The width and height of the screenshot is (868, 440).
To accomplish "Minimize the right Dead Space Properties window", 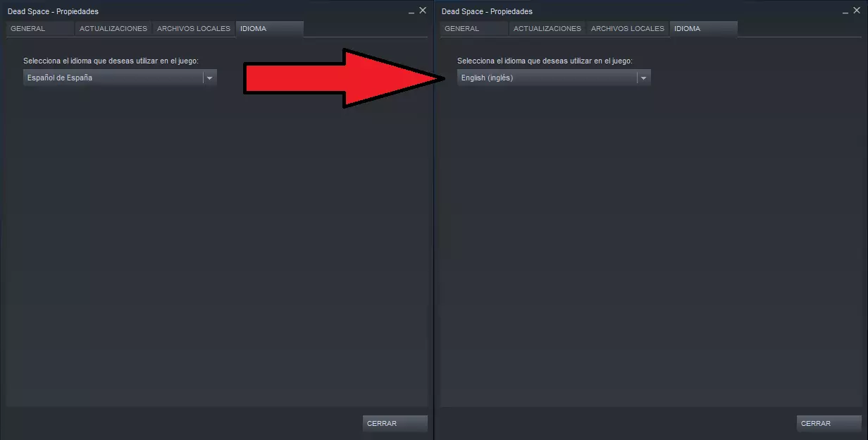I will [x=845, y=11].
